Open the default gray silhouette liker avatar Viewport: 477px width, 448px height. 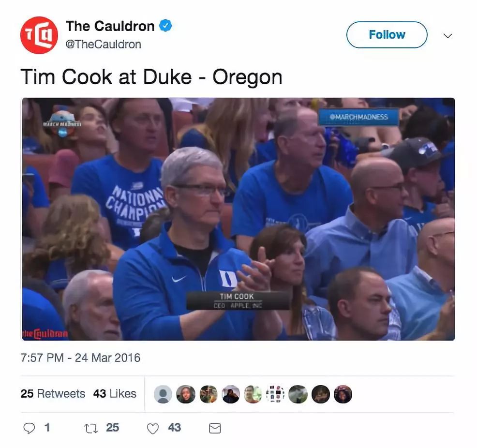[x=163, y=394]
